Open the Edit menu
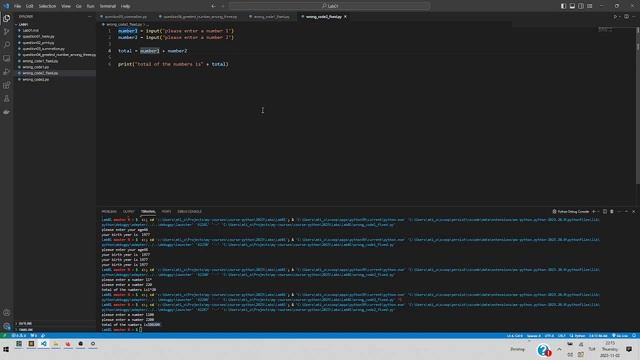Image resolution: width=640 pixels, height=360 pixels. 30,6
